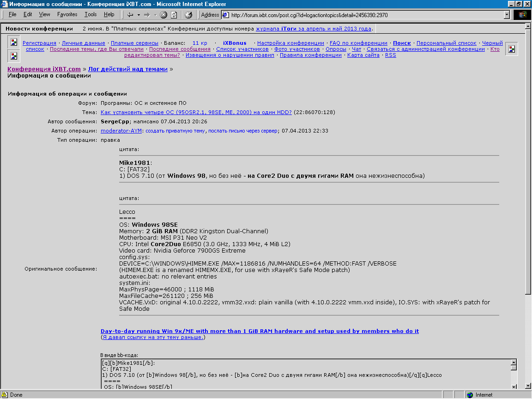Click into the Address URL field

[x=366, y=15]
